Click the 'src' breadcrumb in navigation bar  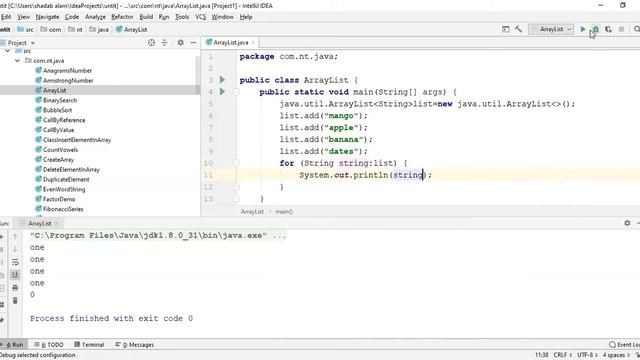(x=26, y=29)
